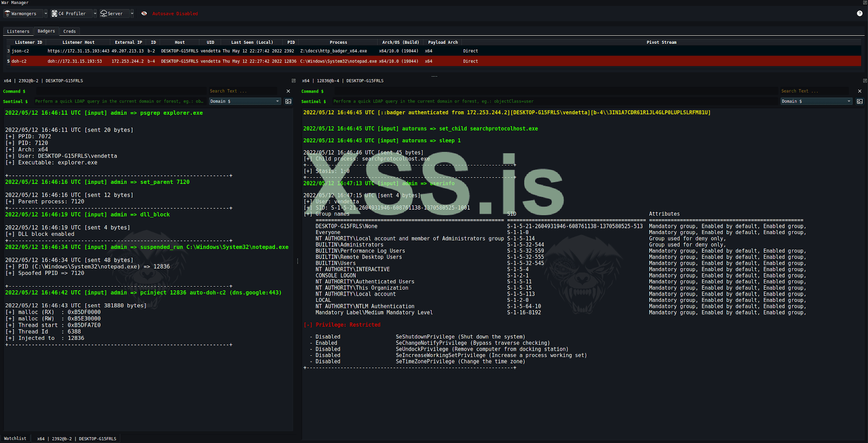
Task: Sort by the Pivot Stream column header
Action: [x=661, y=42]
